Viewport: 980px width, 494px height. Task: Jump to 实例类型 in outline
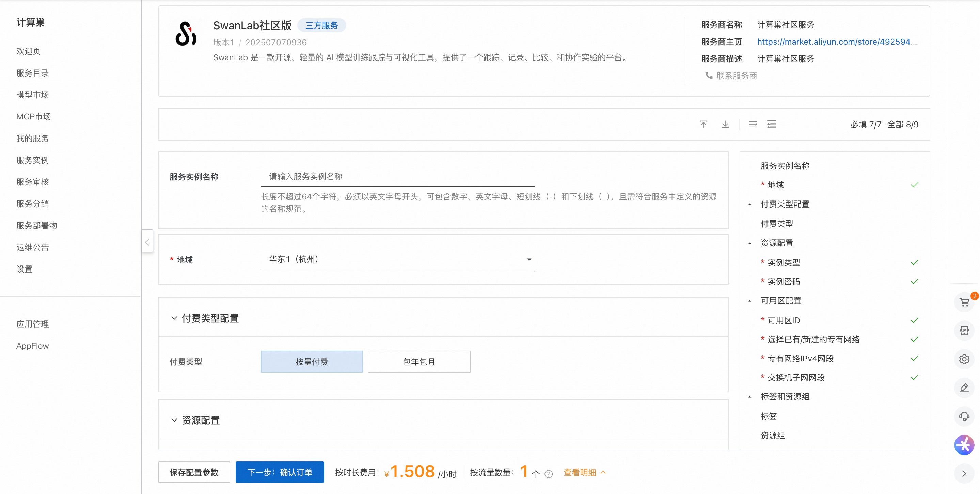(x=784, y=262)
